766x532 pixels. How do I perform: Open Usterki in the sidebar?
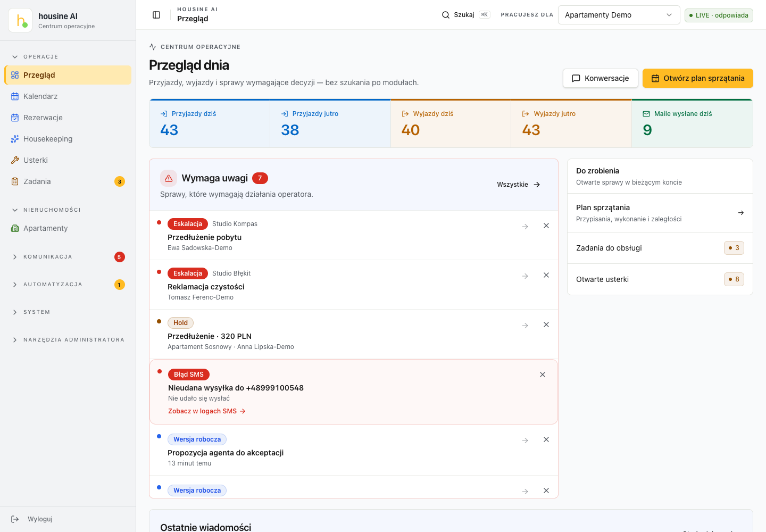tap(68, 160)
